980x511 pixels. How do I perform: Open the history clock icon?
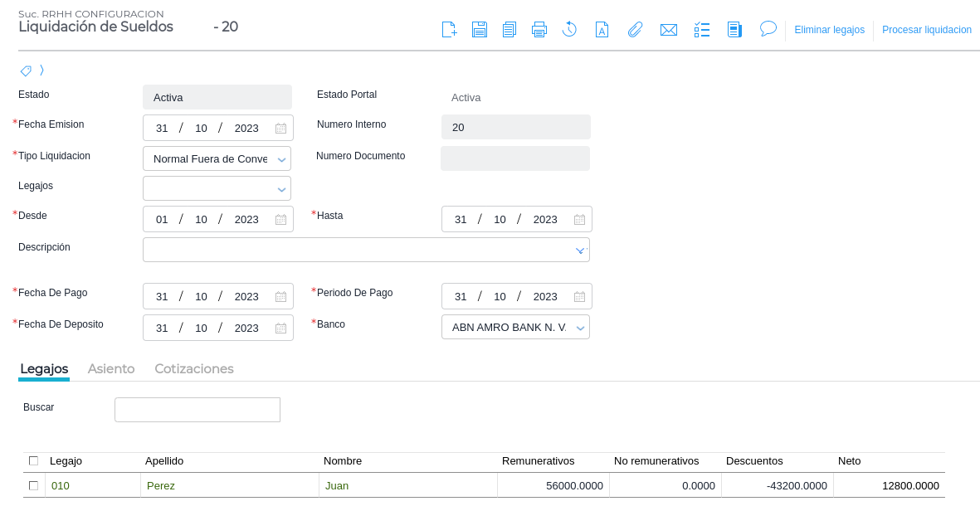tap(569, 30)
